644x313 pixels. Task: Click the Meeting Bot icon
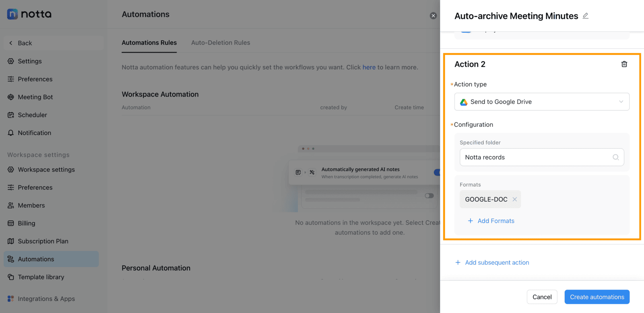point(11,97)
